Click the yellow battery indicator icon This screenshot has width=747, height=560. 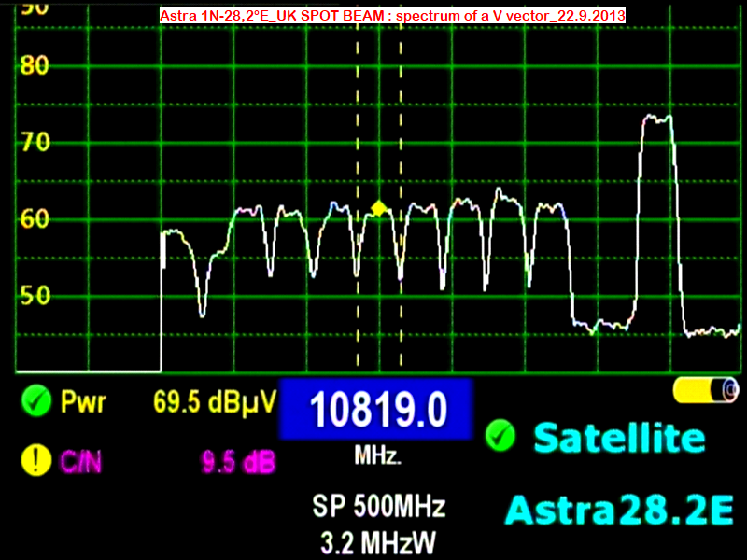pyautogui.click(x=706, y=391)
